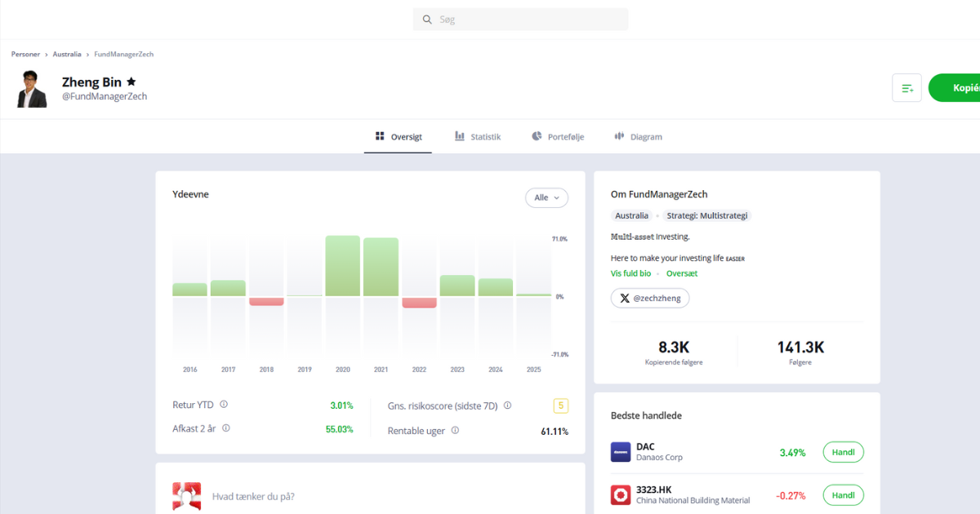Click the Søg search field
This screenshot has height=514, width=980.
521,20
